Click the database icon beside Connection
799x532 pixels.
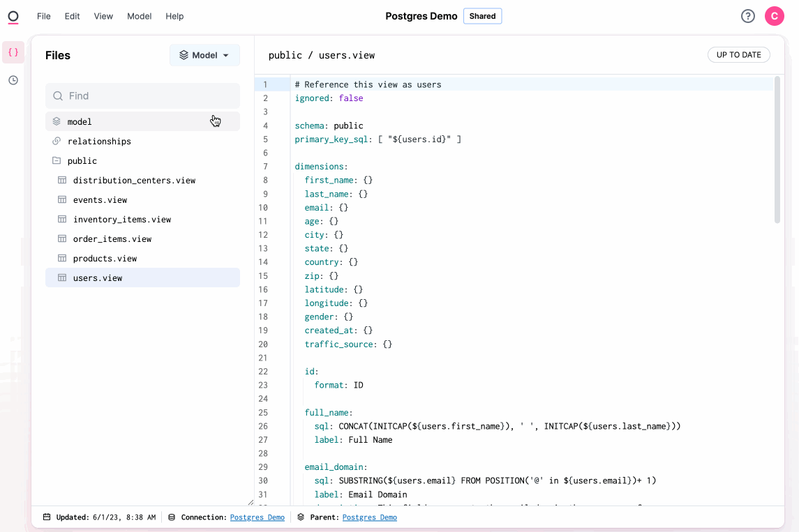tap(172, 517)
